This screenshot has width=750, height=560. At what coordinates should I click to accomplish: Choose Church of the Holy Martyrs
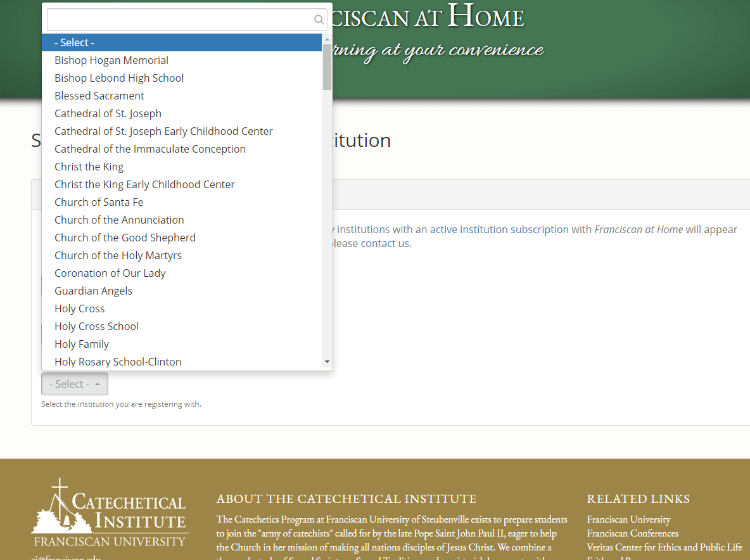pyautogui.click(x=182, y=255)
